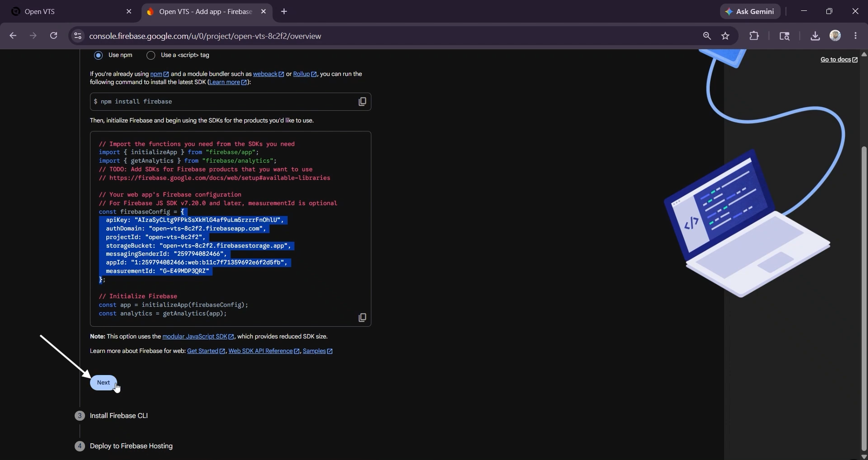Reload the Firebase console page
This screenshot has width=868, height=460.
point(53,36)
